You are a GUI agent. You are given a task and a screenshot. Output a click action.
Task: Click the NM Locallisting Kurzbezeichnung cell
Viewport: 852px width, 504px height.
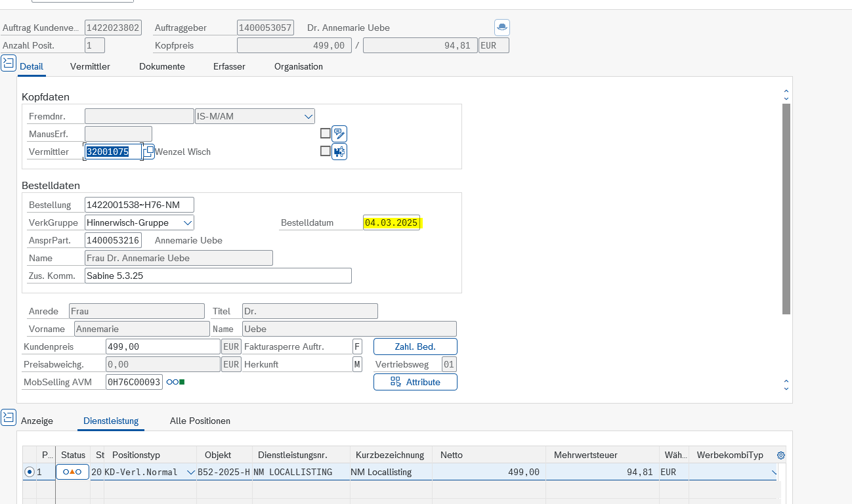(x=391, y=472)
